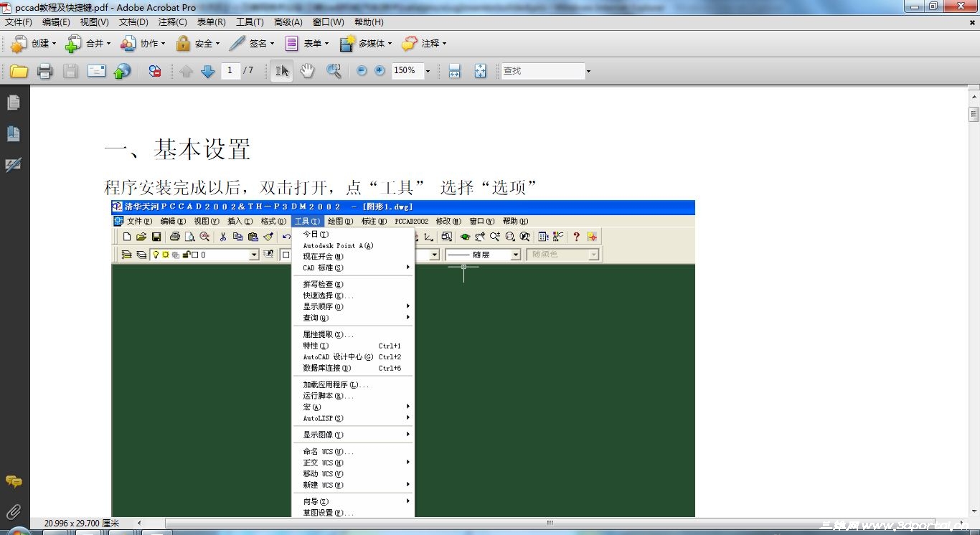
Task: Open the 视图(V) menu
Action: tap(95, 22)
